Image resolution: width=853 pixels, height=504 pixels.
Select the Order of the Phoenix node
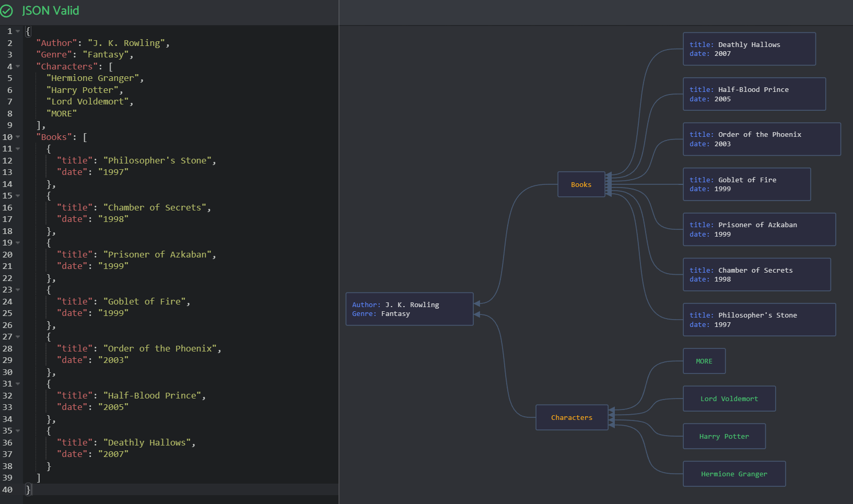761,139
